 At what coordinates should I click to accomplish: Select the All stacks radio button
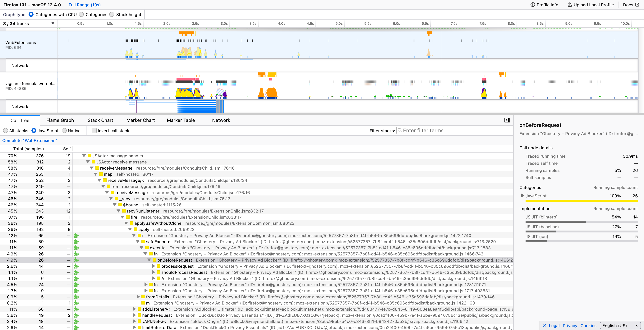[x=6, y=131]
